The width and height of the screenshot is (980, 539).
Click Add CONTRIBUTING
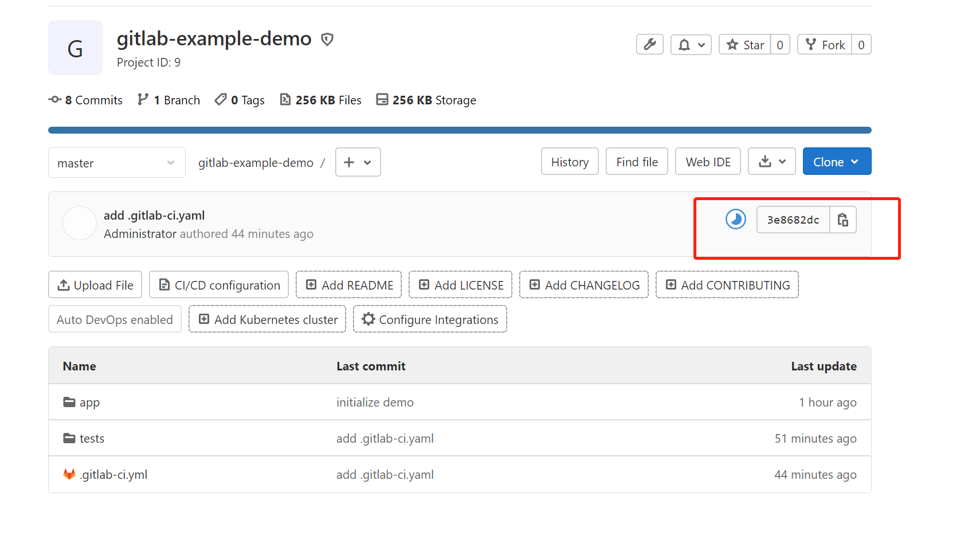[x=727, y=285]
